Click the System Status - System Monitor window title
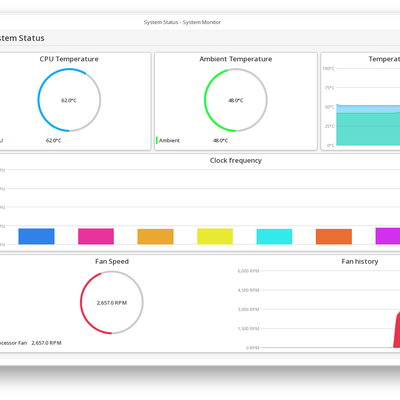Image resolution: width=400 pixels, height=400 pixels. [x=182, y=22]
